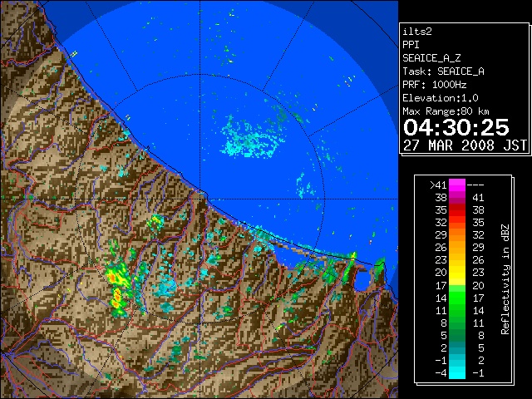Click the 'PRF: 1000Hz' text
Viewport: 532px width, 399px height.
point(434,85)
